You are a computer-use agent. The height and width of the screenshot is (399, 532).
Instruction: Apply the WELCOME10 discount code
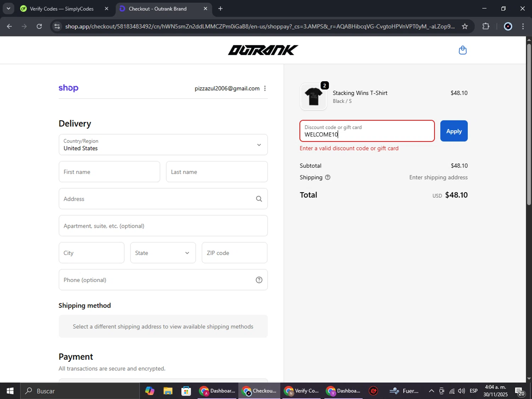coord(454,131)
